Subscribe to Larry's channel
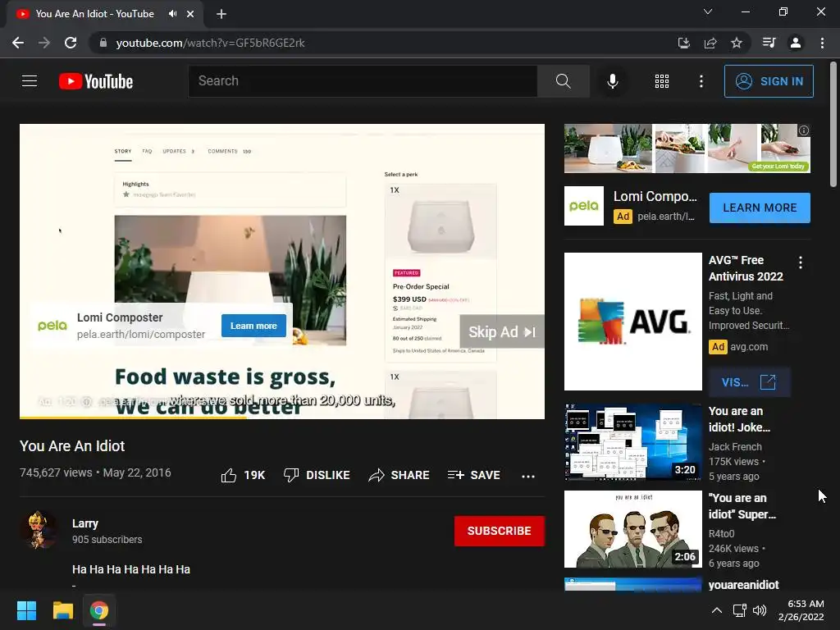 [500, 531]
